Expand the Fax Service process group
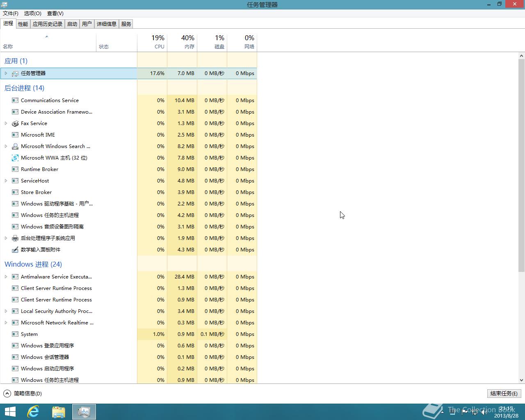This screenshot has width=525, height=420. 6,123
